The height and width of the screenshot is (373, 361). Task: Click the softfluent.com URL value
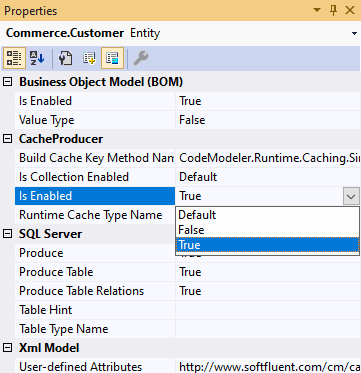tap(268, 366)
